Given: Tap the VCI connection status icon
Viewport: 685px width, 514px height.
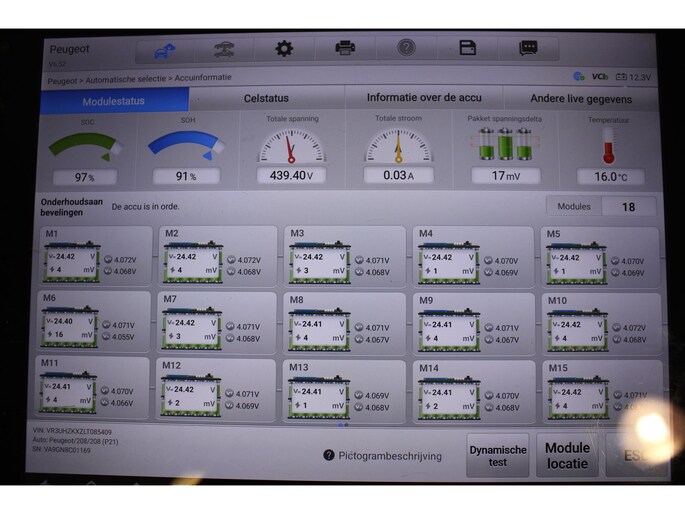Looking at the screenshot, I should 599,76.
